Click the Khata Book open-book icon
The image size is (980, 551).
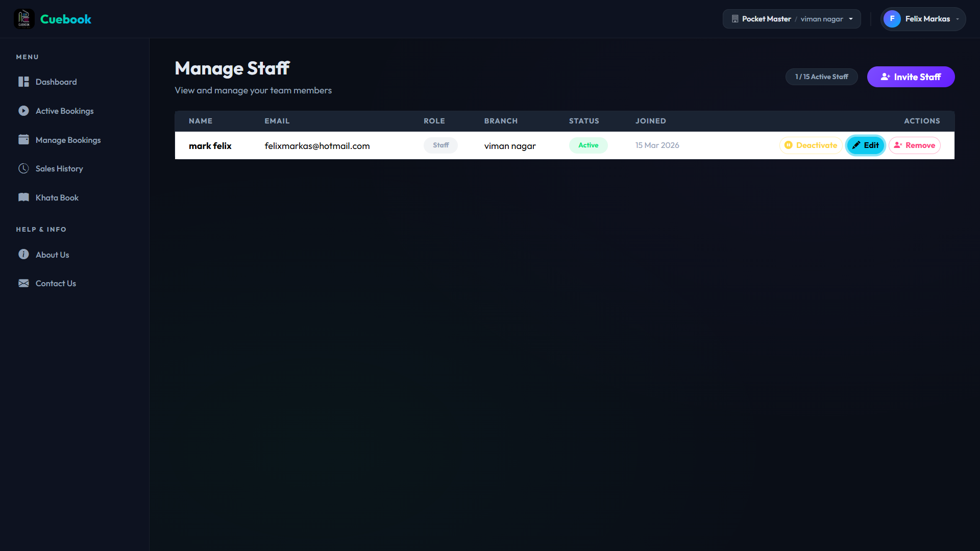click(x=23, y=197)
